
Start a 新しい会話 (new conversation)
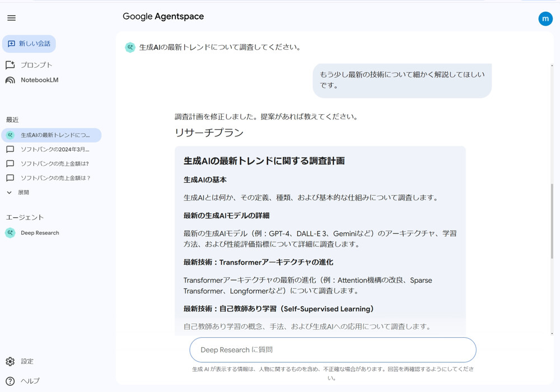29,44
